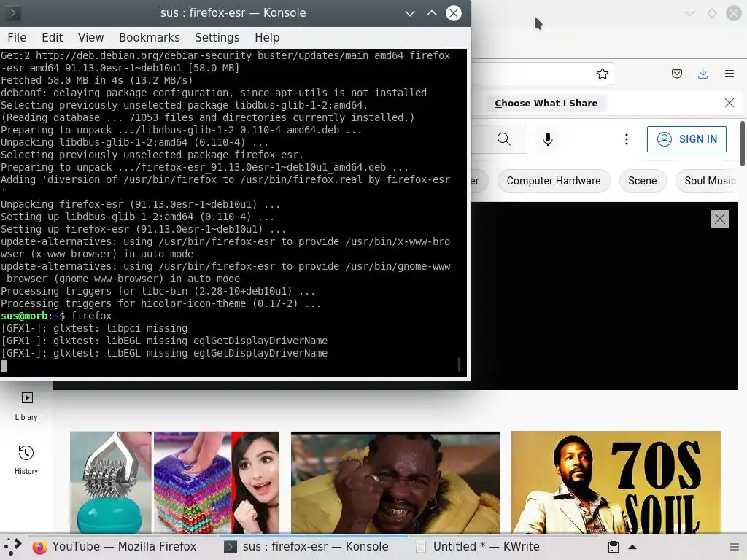Click 'Fetched 58.0 MB in 4s' terminal line

click(97, 80)
